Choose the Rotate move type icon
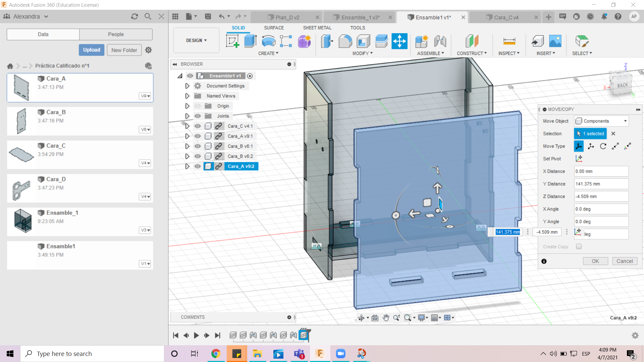The height and width of the screenshot is (362, 644). pyautogui.click(x=603, y=146)
